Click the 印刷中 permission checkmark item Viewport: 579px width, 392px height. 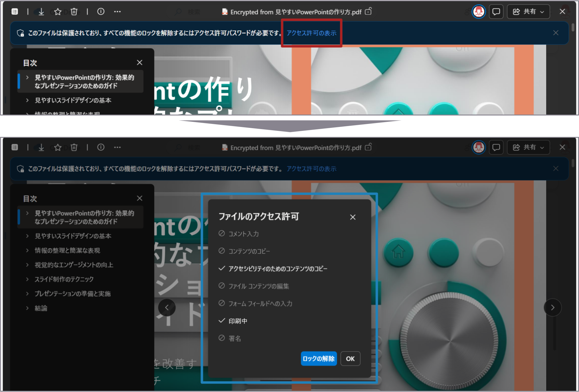[238, 321]
